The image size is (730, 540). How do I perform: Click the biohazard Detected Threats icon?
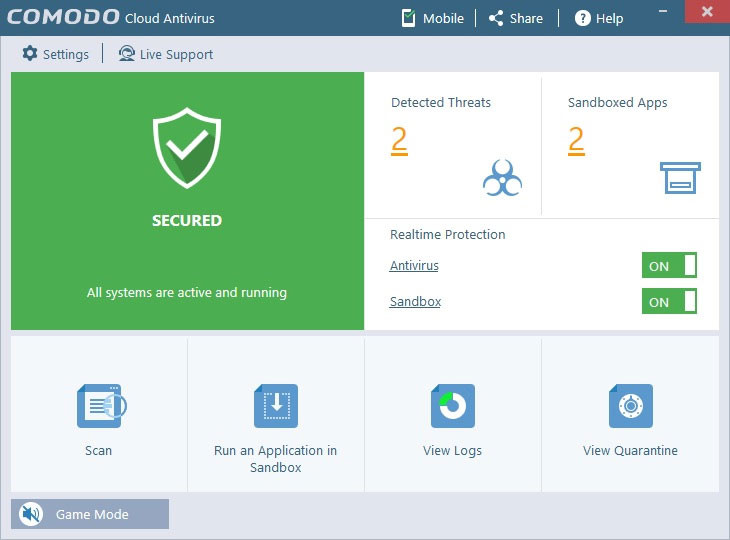coord(502,178)
